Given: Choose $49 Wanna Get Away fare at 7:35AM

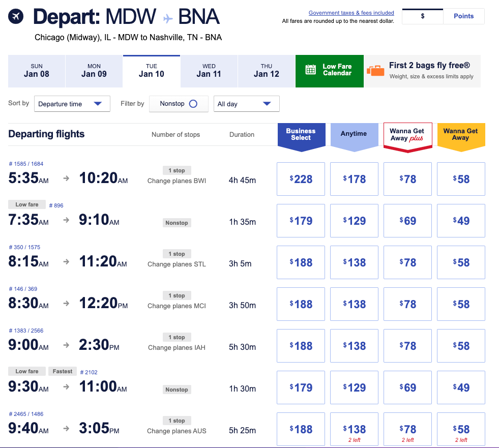Looking at the screenshot, I should coord(461,221).
